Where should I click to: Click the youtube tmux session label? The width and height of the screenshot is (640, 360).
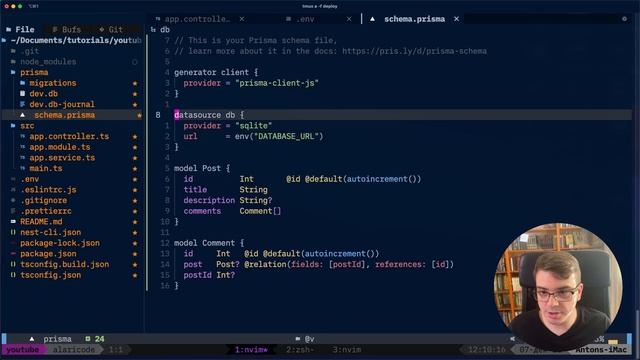coord(22,350)
